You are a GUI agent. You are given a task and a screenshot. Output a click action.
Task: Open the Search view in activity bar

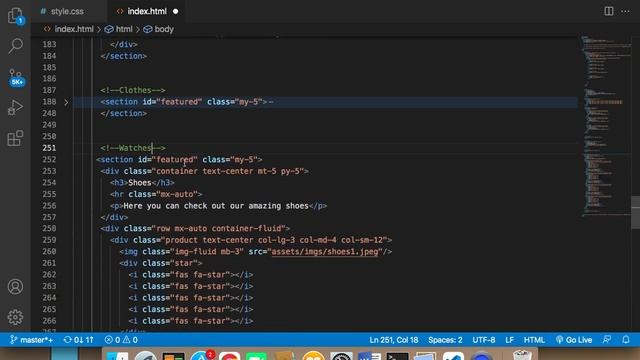(x=16, y=46)
